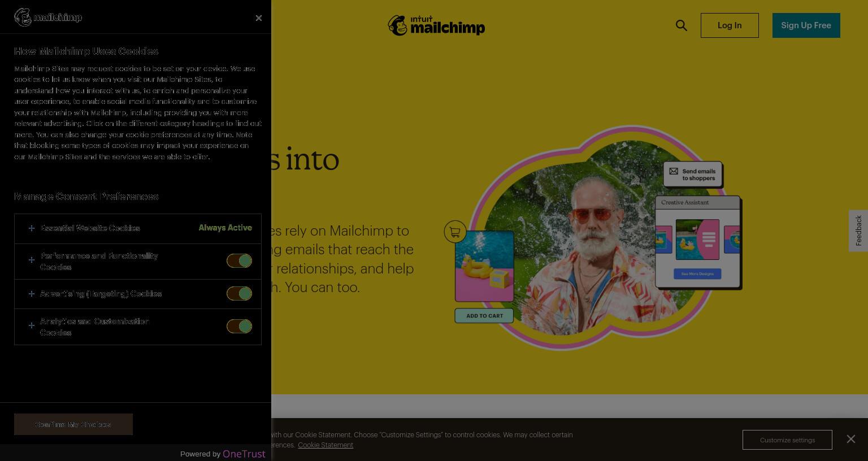Viewport: 868px width, 461px height.
Task: Click the Send emails to shoppers card
Action: pos(693,175)
